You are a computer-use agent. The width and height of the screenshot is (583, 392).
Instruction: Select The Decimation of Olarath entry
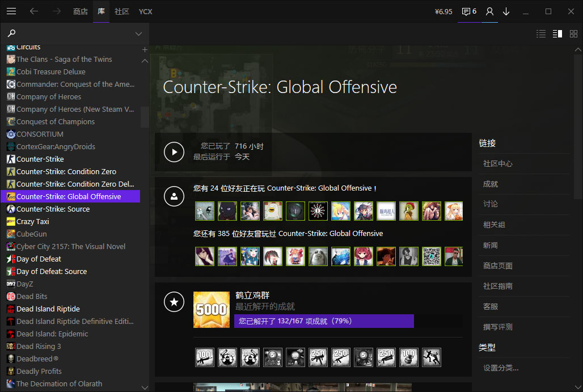tap(71, 384)
